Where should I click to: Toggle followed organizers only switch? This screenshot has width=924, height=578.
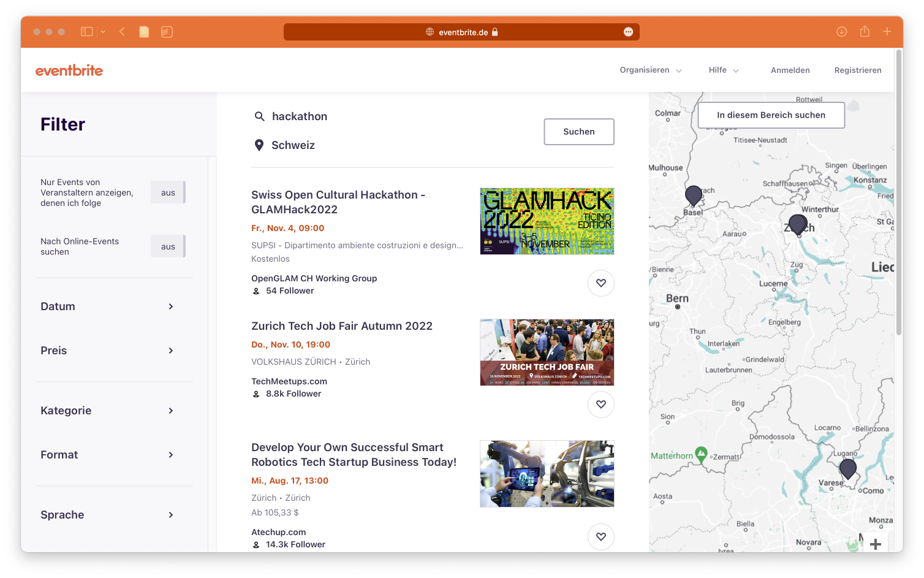coord(169,192)
